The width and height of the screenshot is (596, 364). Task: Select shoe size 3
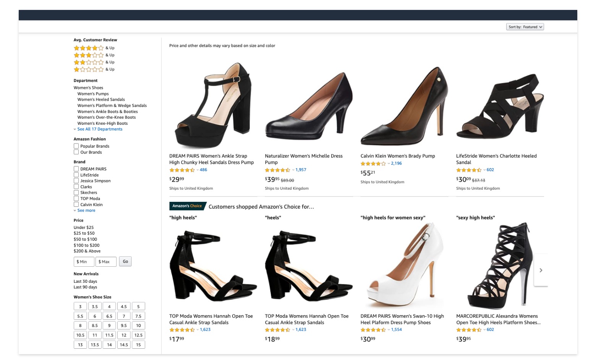coord(80,307)
